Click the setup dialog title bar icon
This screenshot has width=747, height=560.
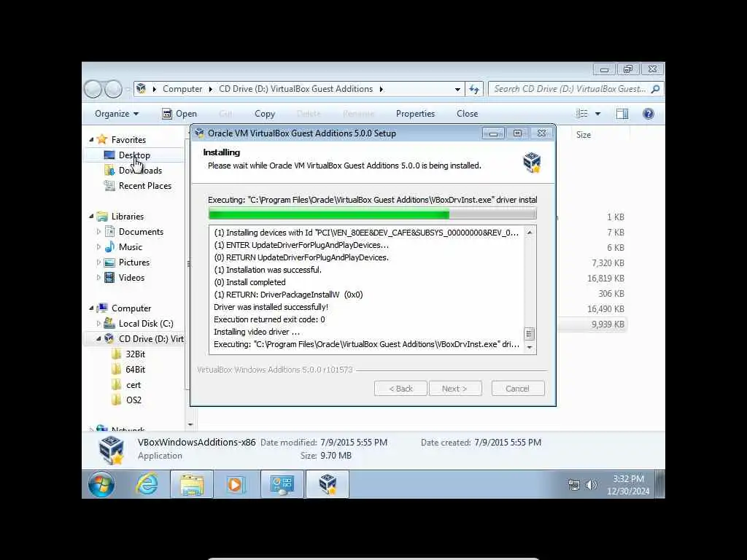199,133
